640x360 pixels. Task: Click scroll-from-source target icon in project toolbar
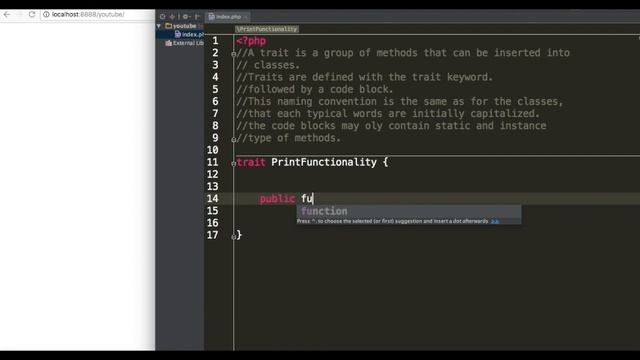click(x=162, y=17)
